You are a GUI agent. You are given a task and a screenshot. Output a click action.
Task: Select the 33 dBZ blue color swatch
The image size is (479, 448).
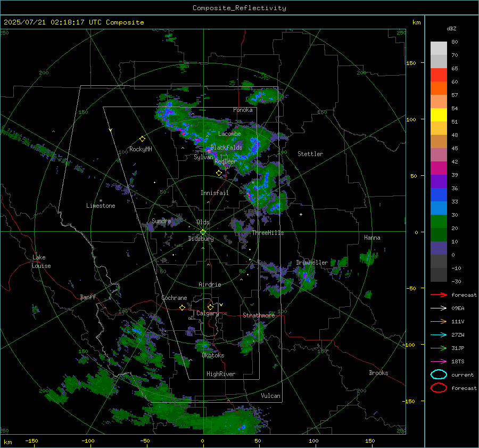(x=439, y=208)
